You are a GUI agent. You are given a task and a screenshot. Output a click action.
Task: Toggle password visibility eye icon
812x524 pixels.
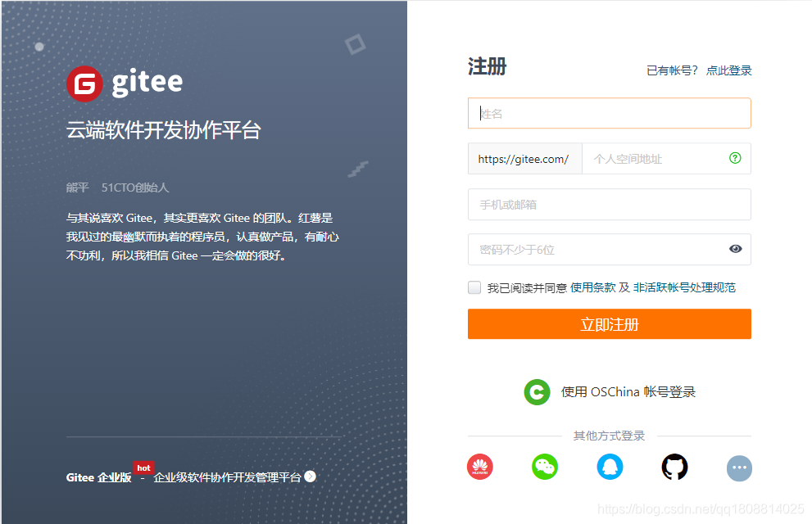pos(735,249)
